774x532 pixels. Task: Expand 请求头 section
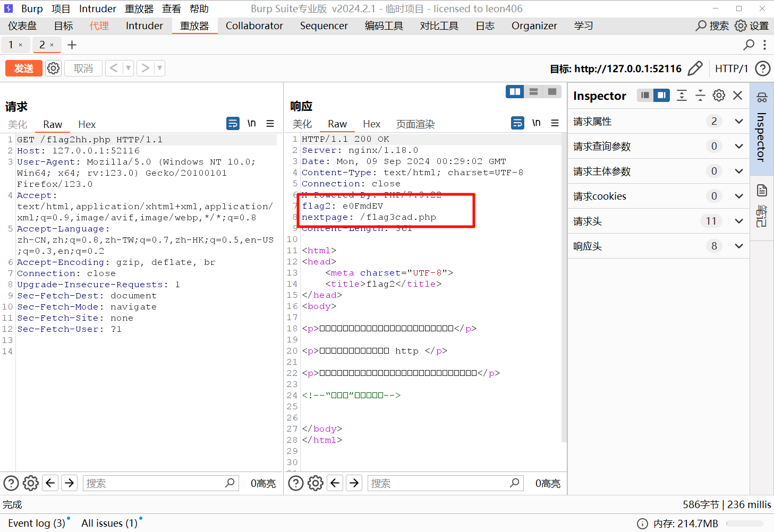pos(738,221)
